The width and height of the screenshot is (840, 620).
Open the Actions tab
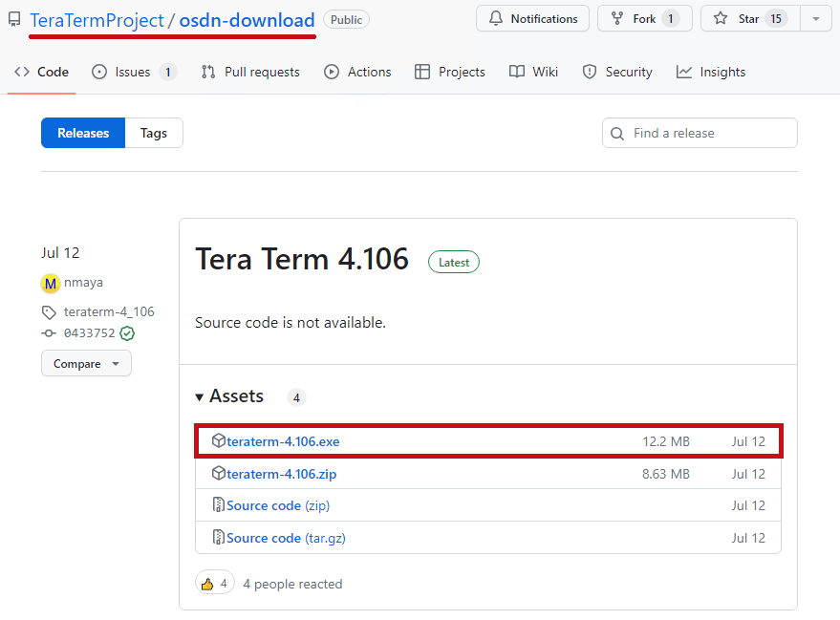coord(357,72)
